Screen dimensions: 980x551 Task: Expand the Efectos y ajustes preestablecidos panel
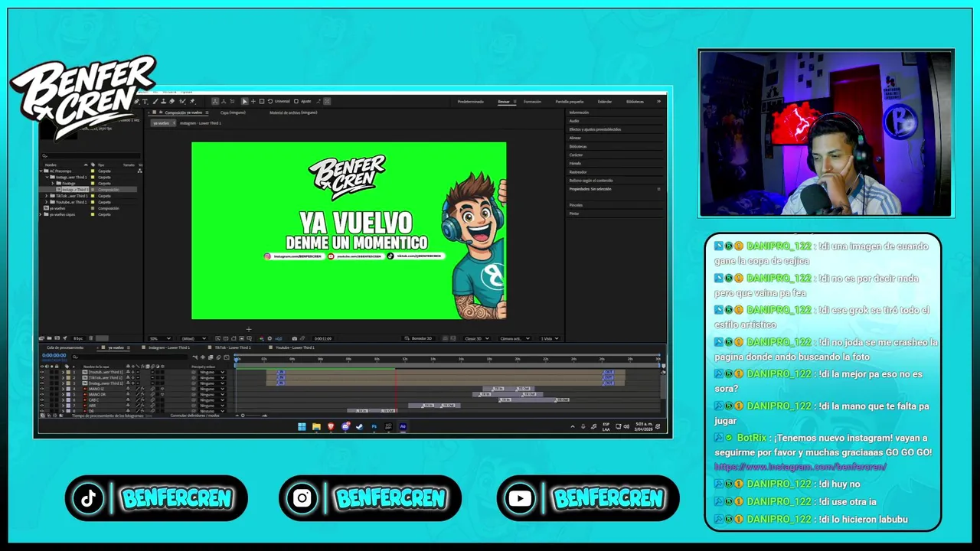point(595,129)
